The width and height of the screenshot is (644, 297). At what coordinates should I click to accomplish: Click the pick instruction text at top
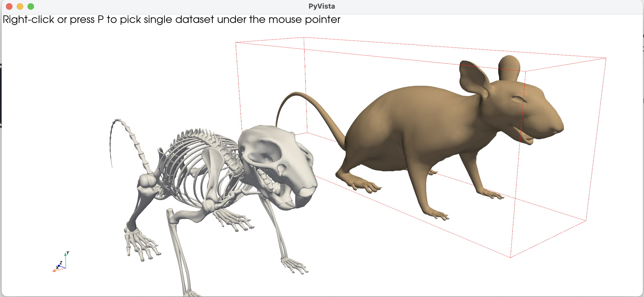click(172, 19)
